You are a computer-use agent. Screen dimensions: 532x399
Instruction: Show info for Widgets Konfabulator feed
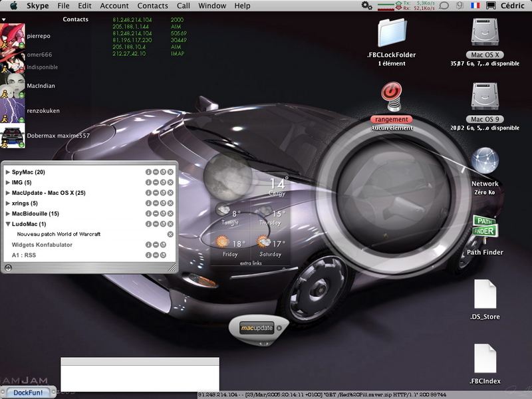click(148, 245)
